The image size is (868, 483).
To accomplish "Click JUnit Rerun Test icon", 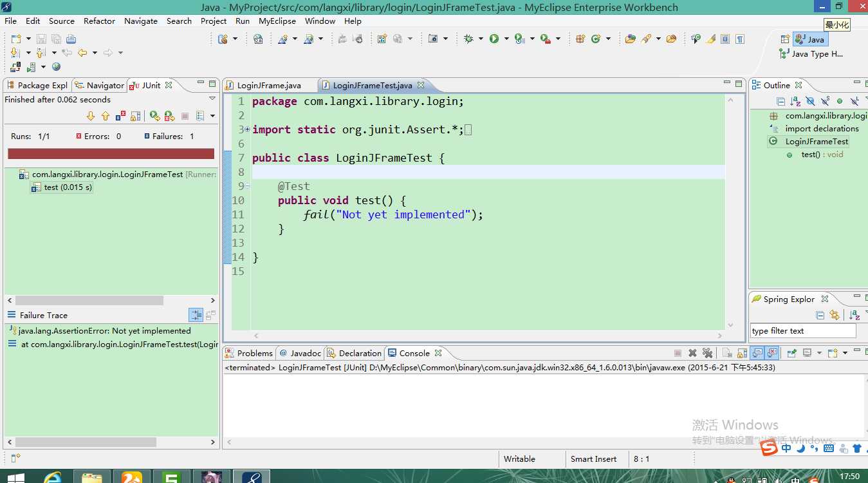I will tap(154, 116).
